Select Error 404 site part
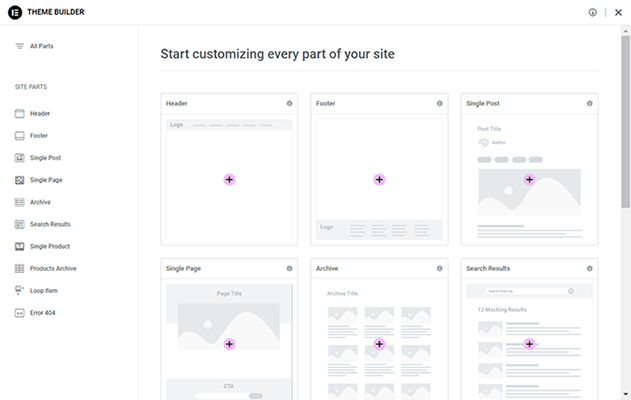631x400 pixels. (44, 312)
